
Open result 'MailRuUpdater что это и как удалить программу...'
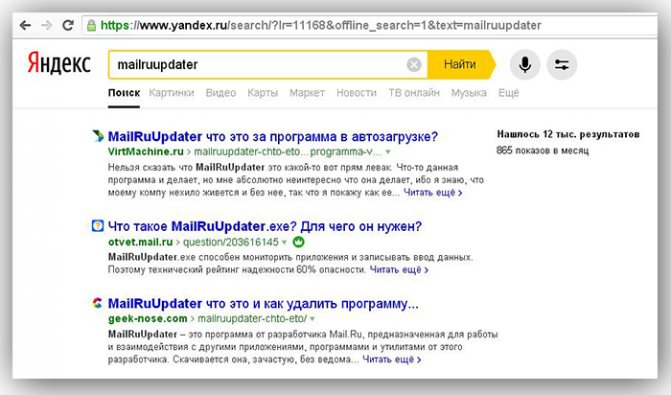coord(263,304)
